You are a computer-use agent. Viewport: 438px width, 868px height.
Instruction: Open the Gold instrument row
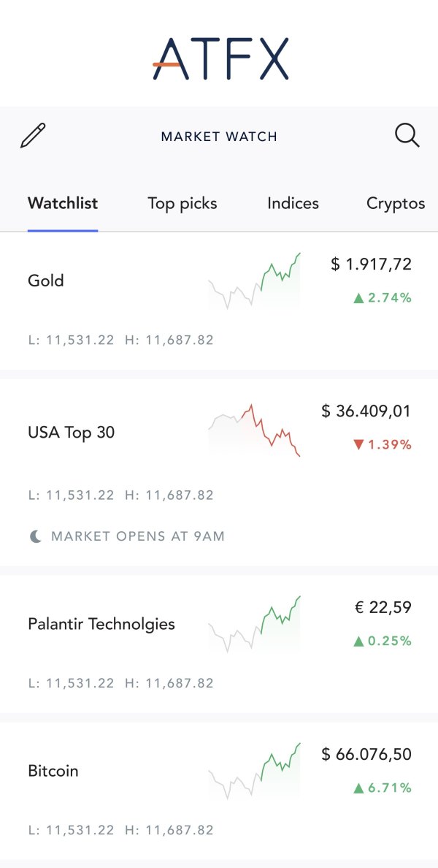click(x=219, y=301)
